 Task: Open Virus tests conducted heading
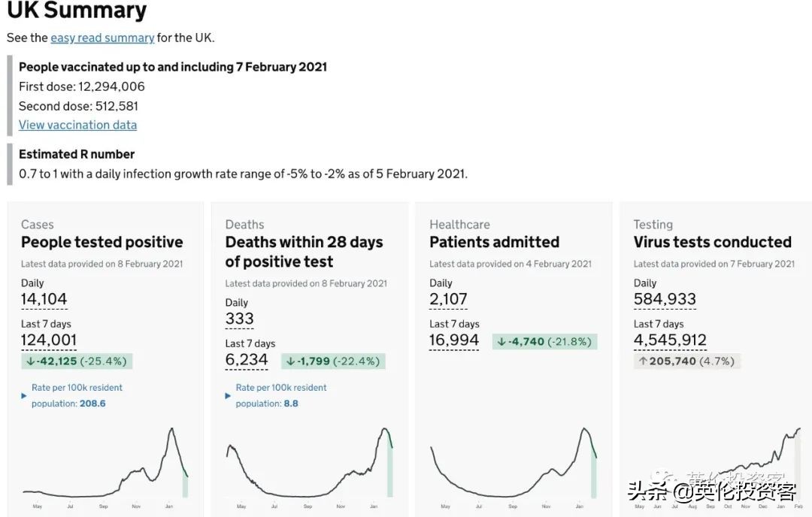pos(712,242)
